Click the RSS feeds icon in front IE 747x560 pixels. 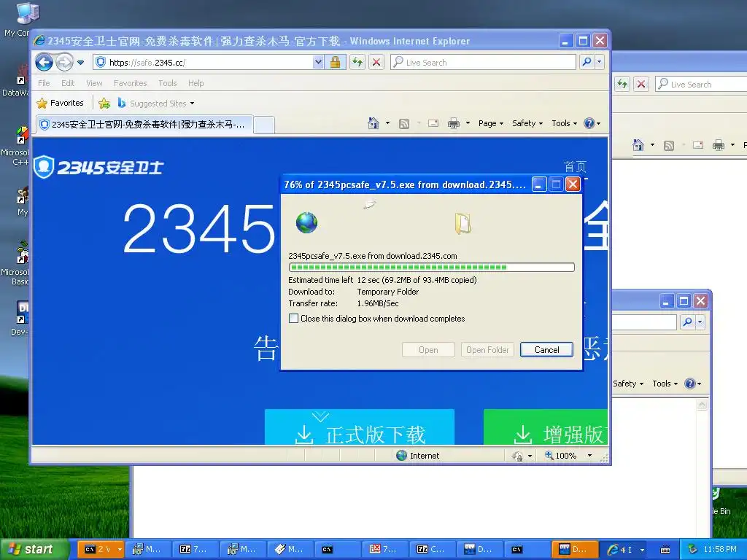(x=404, y=124)
